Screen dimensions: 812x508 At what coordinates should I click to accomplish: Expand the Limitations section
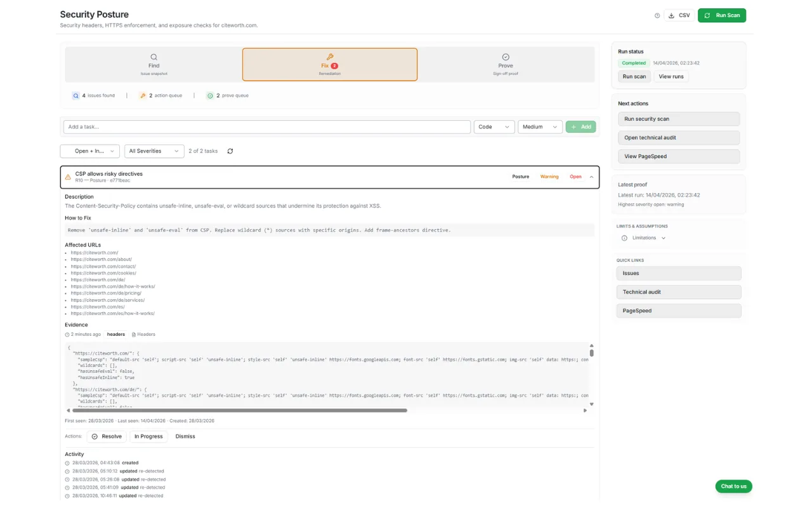pos(644,238)
